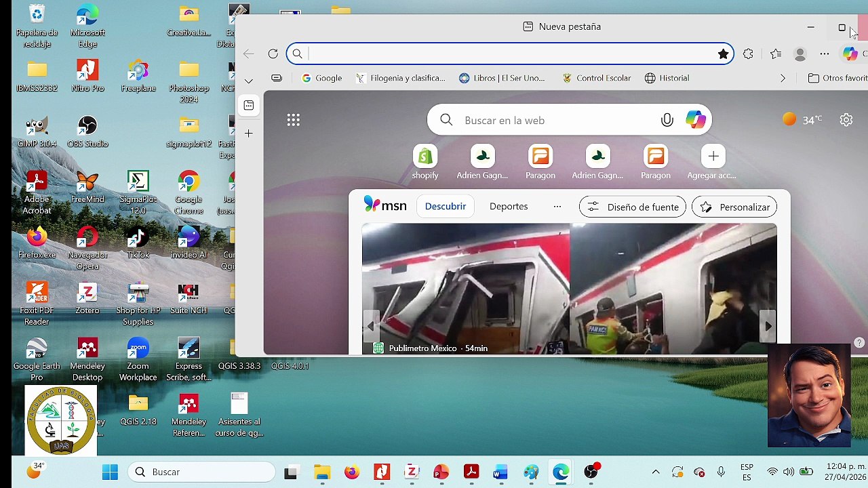Go to next news carousel slide

coord(768,326)
